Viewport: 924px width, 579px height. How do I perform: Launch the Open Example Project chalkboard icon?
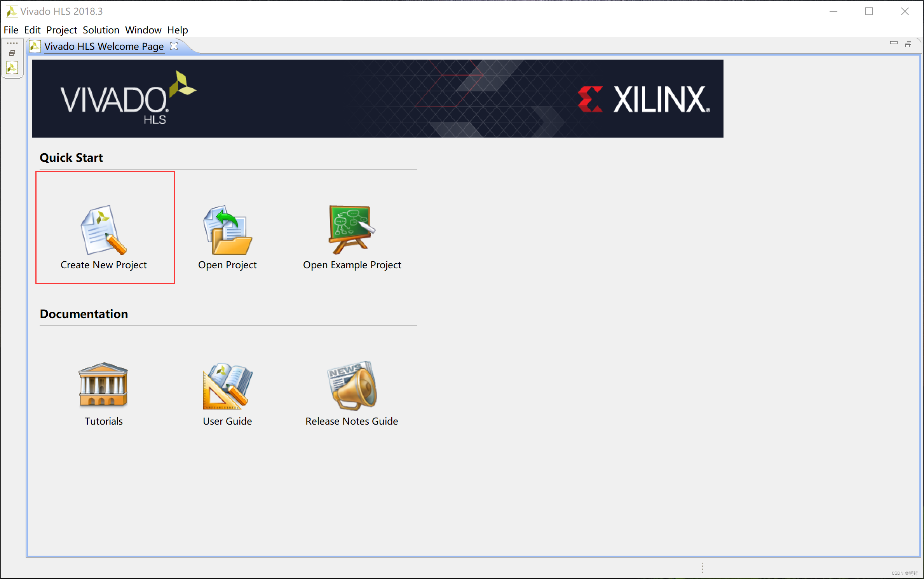pyautogui.click(x=352, y=229)
